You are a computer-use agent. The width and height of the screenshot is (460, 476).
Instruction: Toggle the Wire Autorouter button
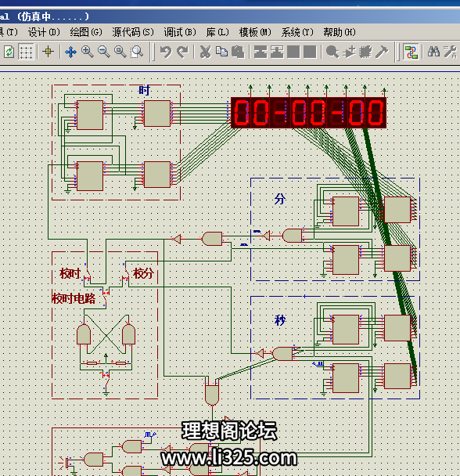point(411,52)
